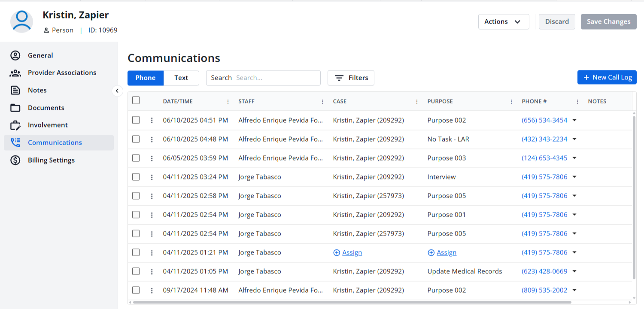Open PHONE # column options menu

click(577, 102)
